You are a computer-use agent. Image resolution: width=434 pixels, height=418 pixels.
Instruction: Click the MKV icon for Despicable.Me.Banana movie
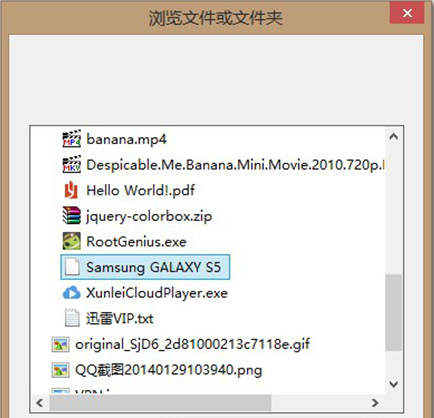[x=71, y=165]
